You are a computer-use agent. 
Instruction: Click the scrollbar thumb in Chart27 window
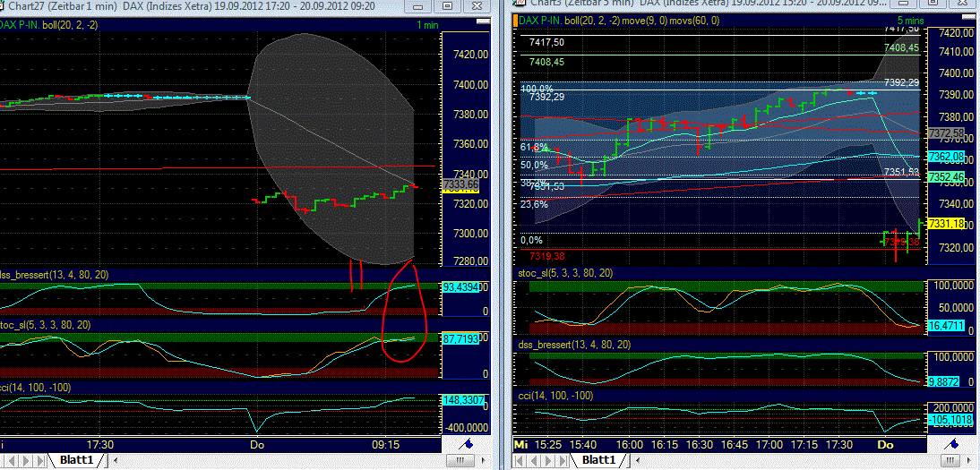[x=460, y=460]
